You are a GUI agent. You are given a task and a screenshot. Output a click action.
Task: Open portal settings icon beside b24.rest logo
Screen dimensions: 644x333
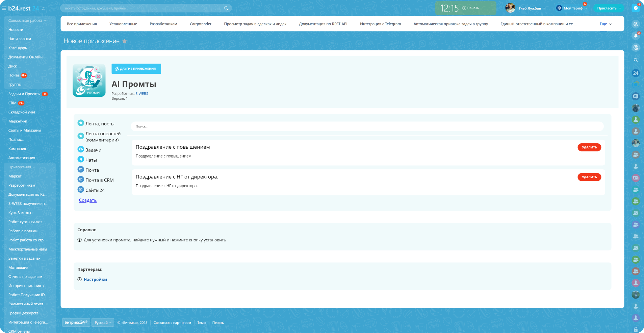[x=43, y=8]
